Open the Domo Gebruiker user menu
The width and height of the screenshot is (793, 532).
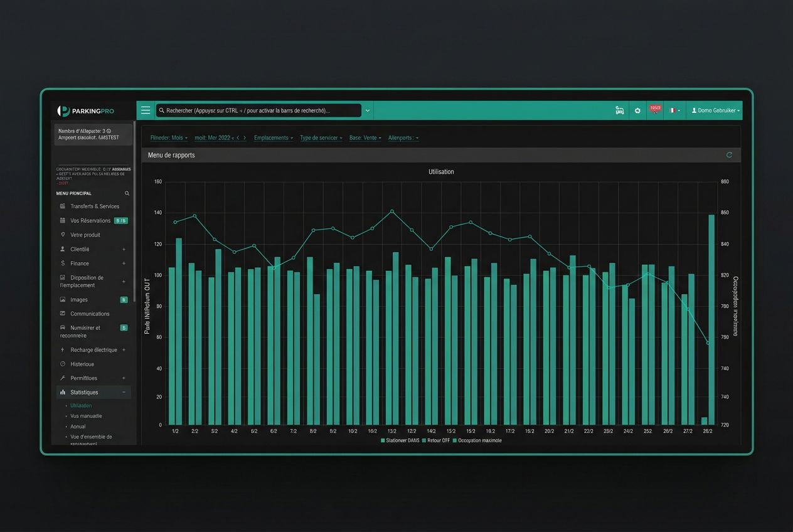[x=715, y=110]
